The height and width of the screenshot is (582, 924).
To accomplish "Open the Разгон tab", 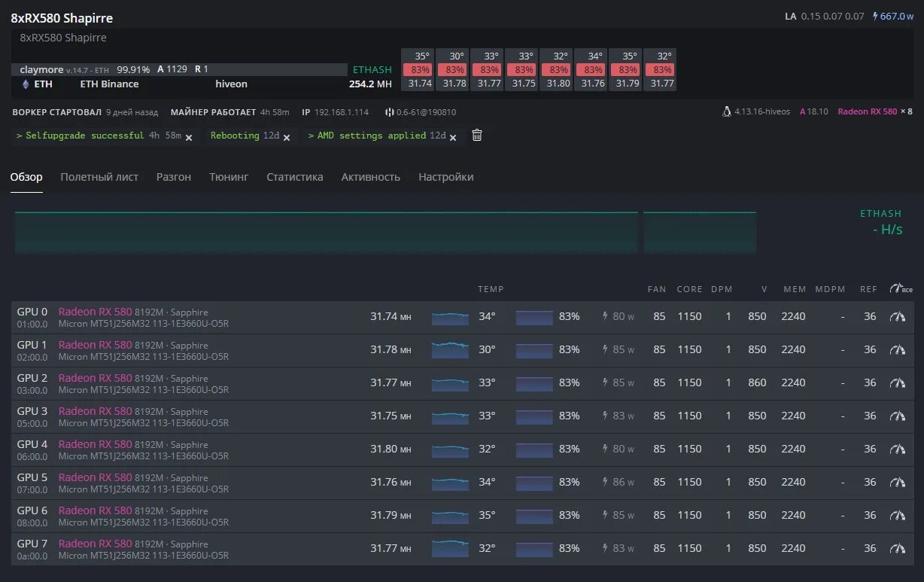I will tap(174, 177).
